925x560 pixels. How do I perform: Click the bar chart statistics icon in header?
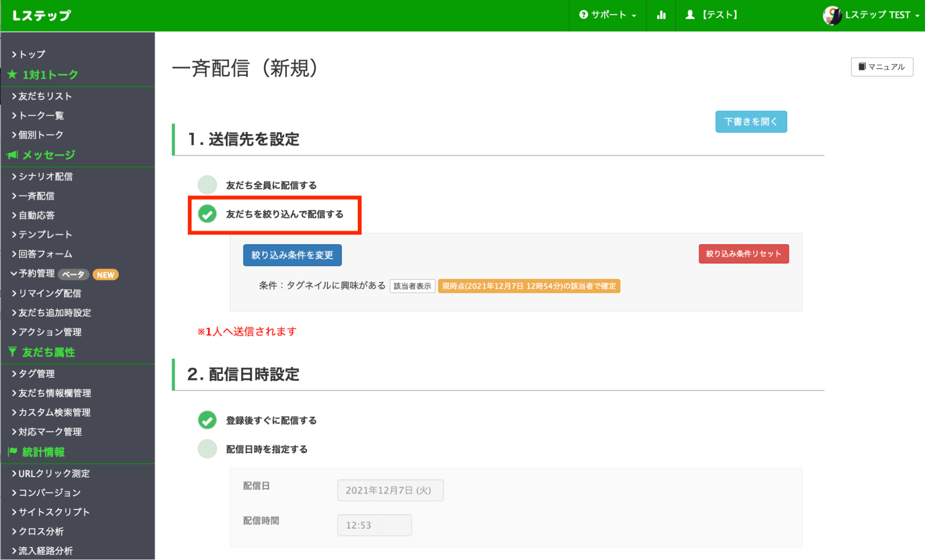661,15
